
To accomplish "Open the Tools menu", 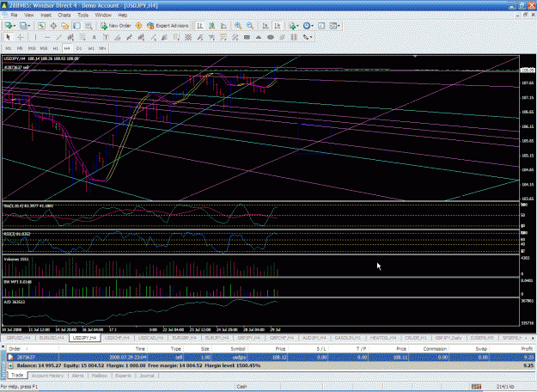I will pos(82,15).
